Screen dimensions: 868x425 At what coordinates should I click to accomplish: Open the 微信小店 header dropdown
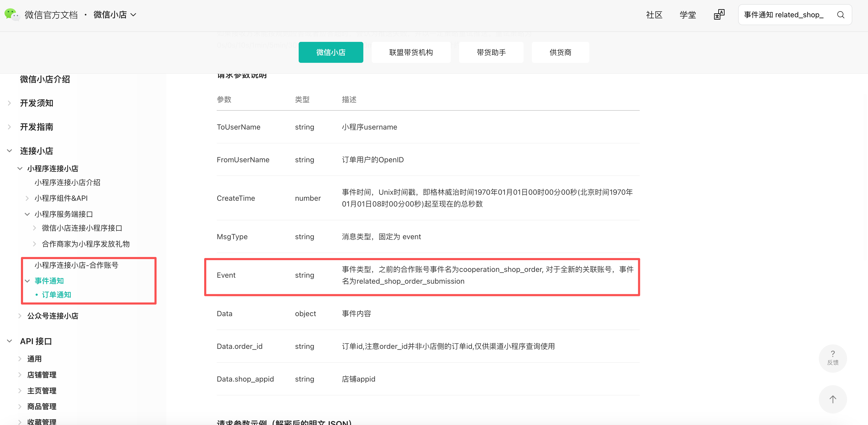pyautogui.click(x=115, y=14)
